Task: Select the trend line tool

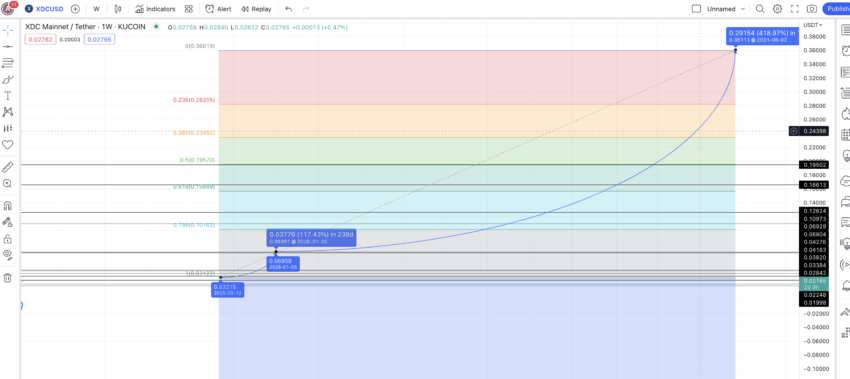Action: tap(8, 47)
